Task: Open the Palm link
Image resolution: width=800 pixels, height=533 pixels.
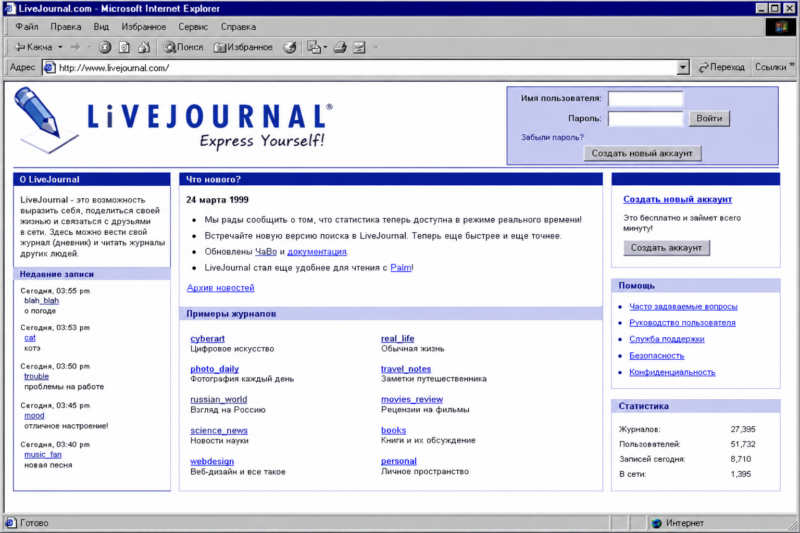Action: click(x=401, y=267)
